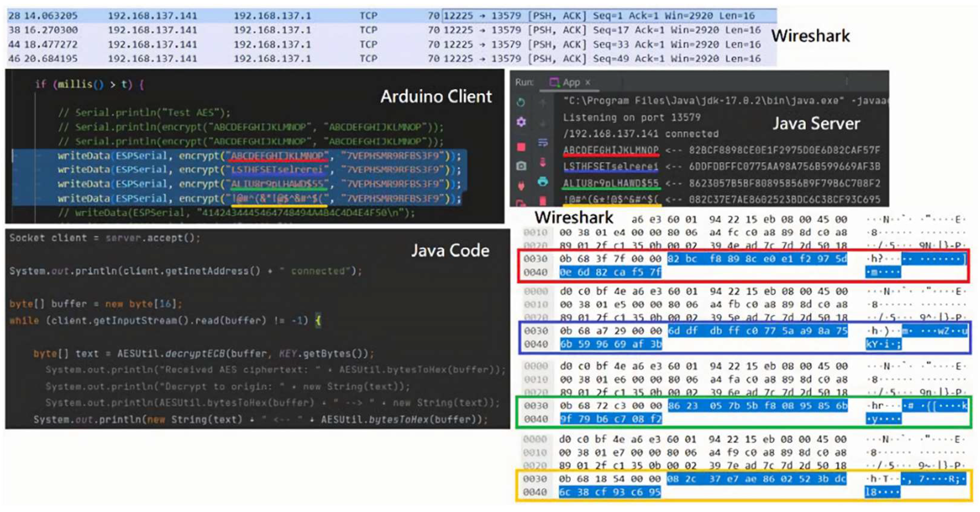This screenshot has height=512, width=980.
Task: Click the Clear All trash icon
Action: (x=543, y=200)
